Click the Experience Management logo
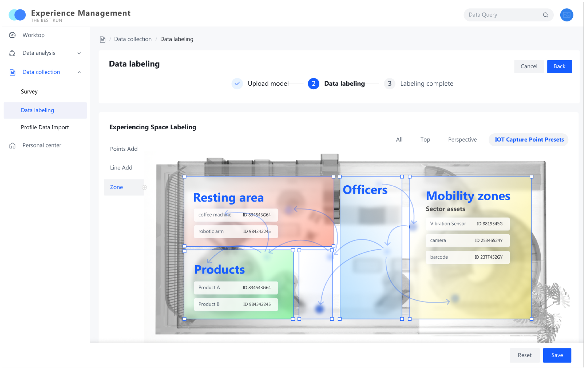Screen dimensions: 588x371 (x=17, y=15)
